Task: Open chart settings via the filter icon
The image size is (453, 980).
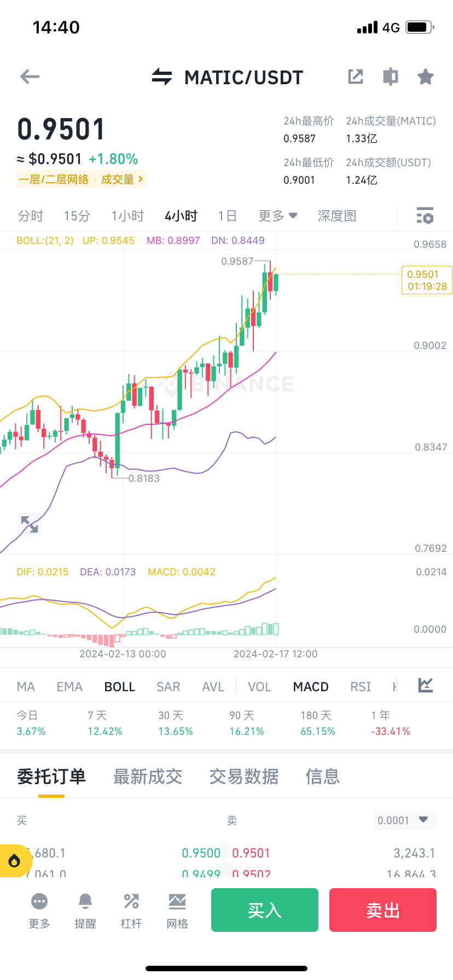Action: pos(425,216)
